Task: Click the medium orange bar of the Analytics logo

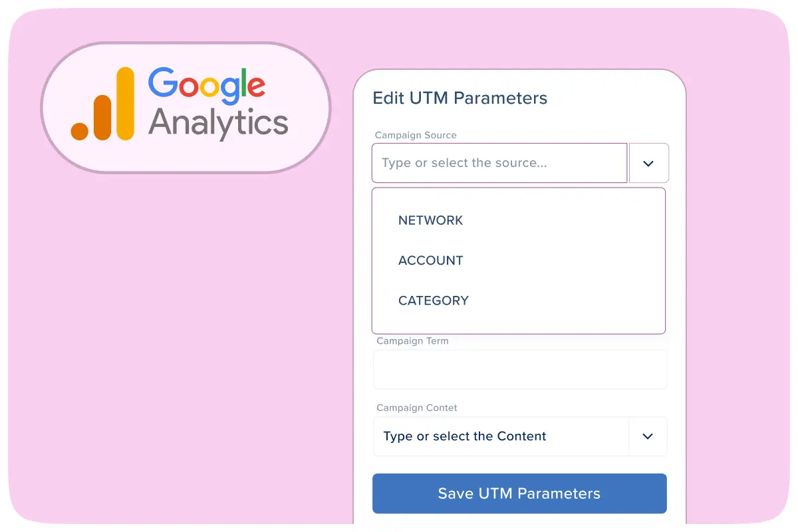Action: [102, 118]
